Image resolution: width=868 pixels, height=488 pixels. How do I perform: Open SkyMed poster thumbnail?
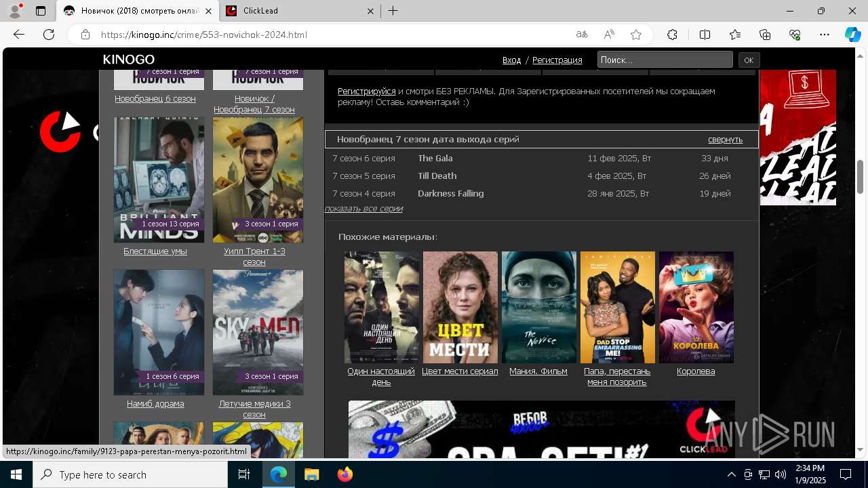click(258, 332)
